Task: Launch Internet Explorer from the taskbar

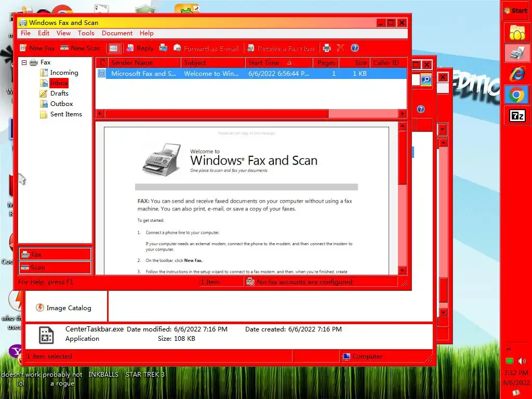Action: (517, 74)
